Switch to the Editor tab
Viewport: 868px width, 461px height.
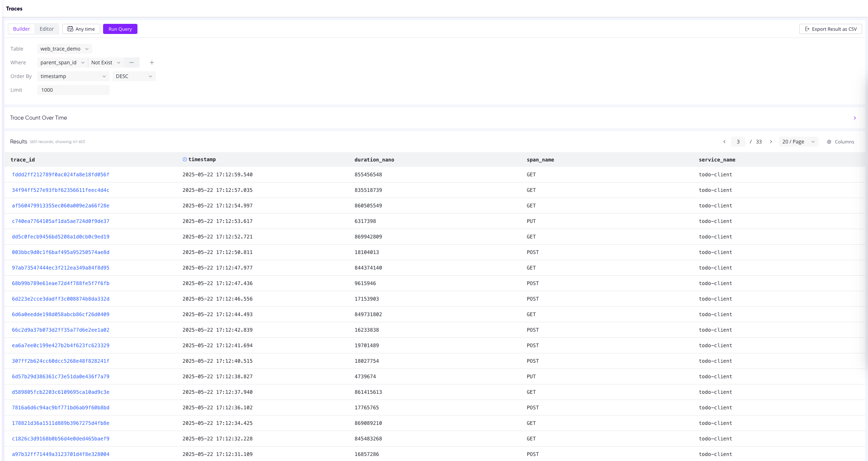[47, 29]
